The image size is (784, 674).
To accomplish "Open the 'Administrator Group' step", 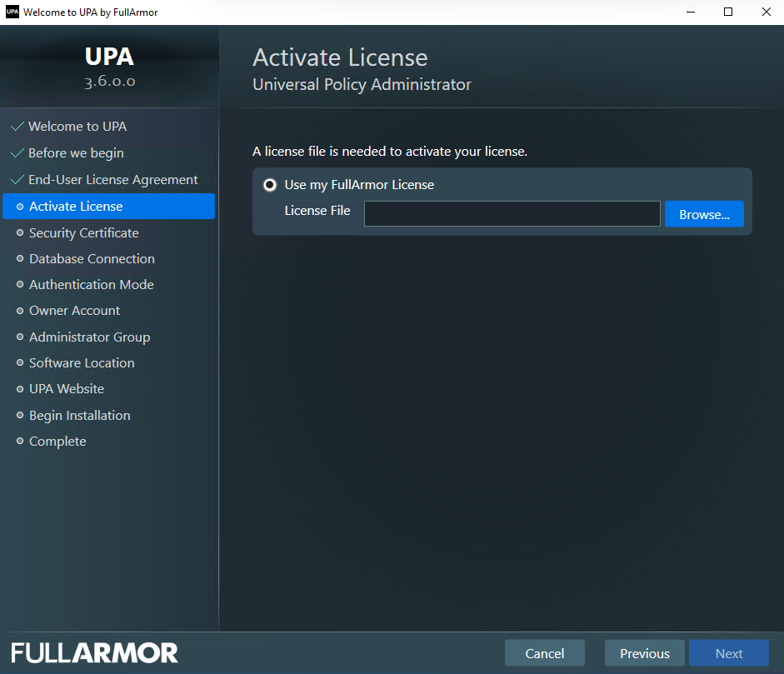I will pyautogui.click(x=89, y=337).
